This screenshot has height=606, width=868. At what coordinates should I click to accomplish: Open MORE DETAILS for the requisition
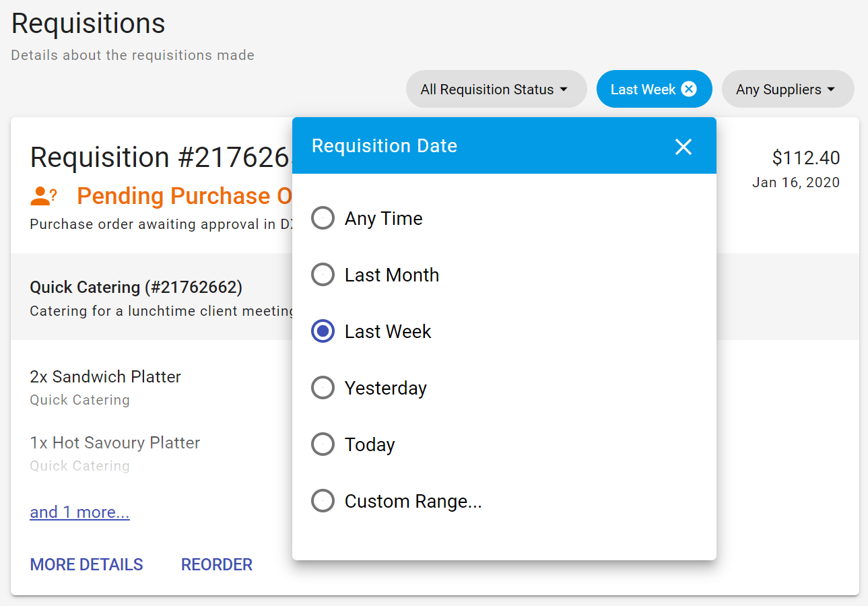pyautogui.click(x=86, y=564)
